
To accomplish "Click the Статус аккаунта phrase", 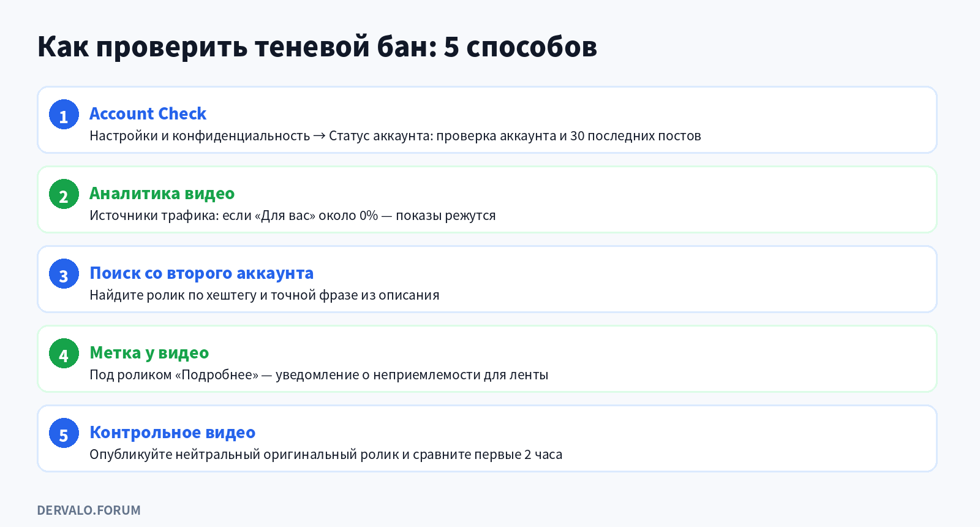I will click(x=381, y=135).
